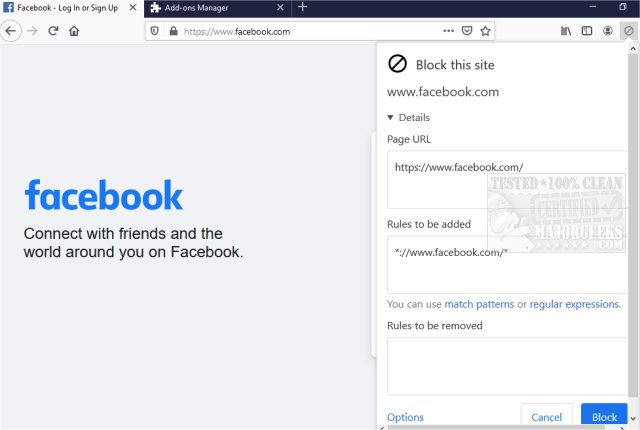Open the Library toolbar icon

point(566,31)
